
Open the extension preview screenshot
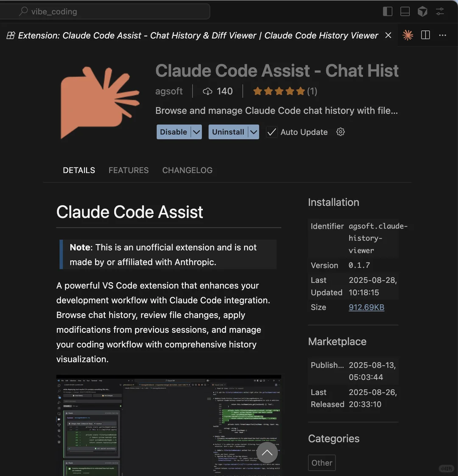pos(168,425)
